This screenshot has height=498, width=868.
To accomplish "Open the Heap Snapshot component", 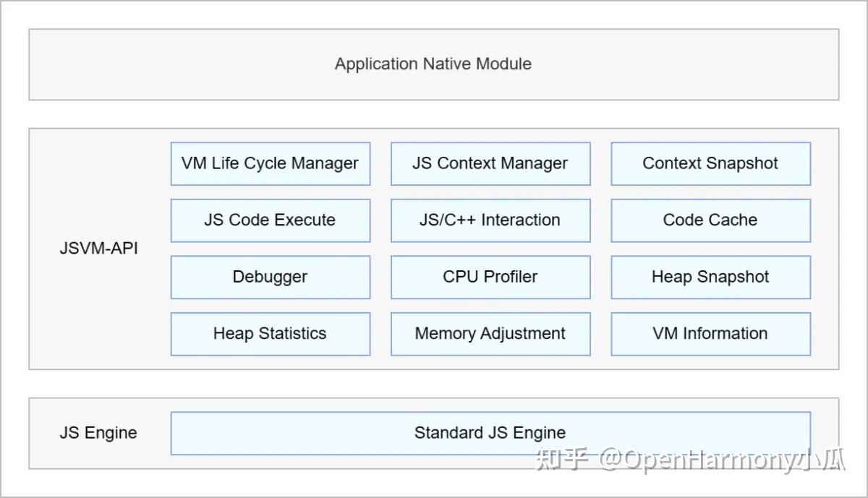I will (710, 277).
